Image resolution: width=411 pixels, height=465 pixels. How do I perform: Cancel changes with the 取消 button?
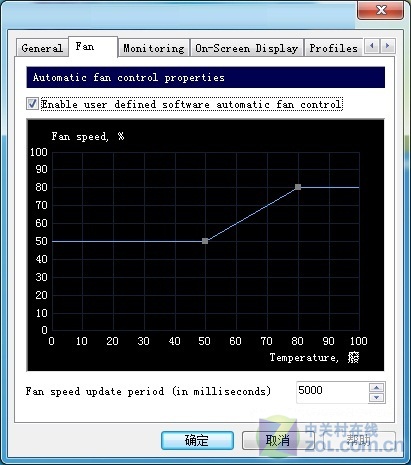(x=278, y=440)
